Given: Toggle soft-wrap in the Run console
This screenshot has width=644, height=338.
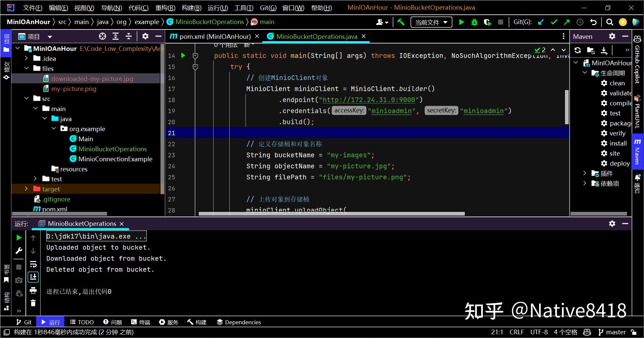Looking at the screenshot, I should (33, 264).
